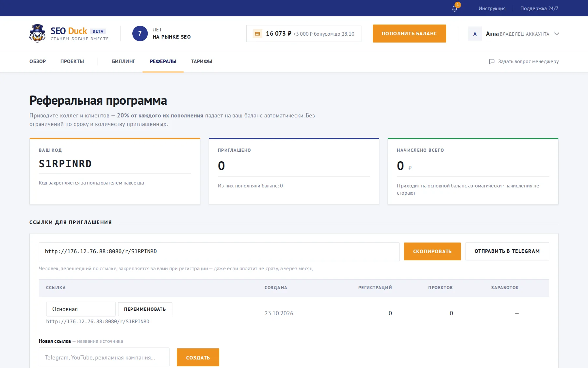Click the Создана column header
This screenshot has height=368, width=588.
276,288
